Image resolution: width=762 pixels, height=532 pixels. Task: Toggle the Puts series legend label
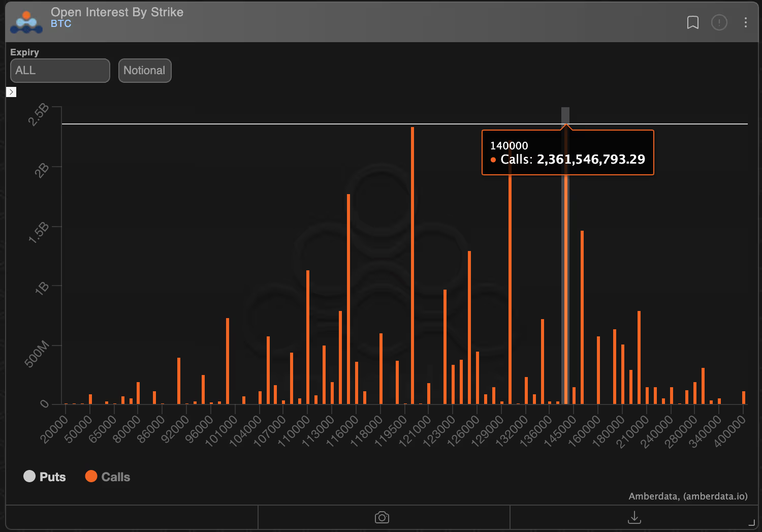52,477
